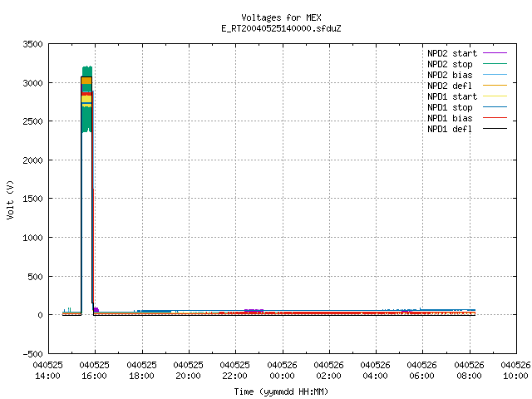Image resolution: width=532 pixels, height=399 pixels.
Task: Click the x-axis label 'Time (yymmdd HH:MM)'
Action: click(x=281, y=392)
